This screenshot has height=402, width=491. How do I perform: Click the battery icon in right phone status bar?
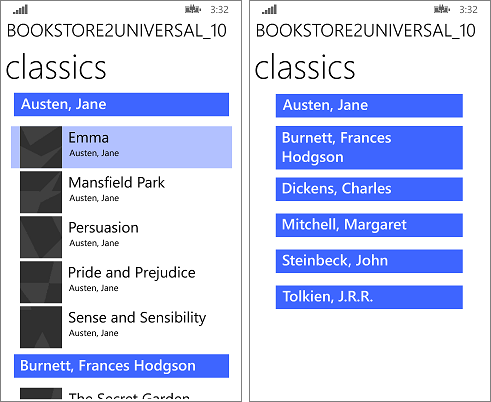pos(442,9)
